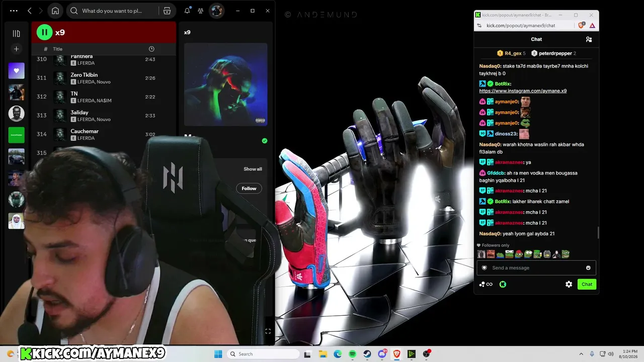Open the now playing album cover

225,84
